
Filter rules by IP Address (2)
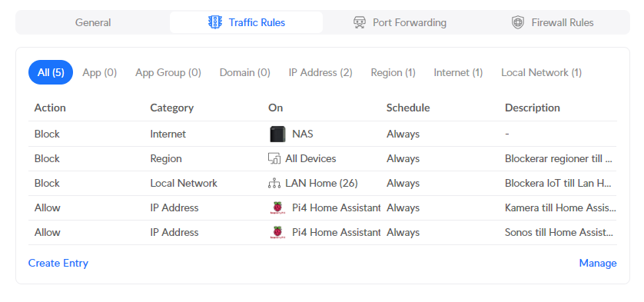coord(320,73)
